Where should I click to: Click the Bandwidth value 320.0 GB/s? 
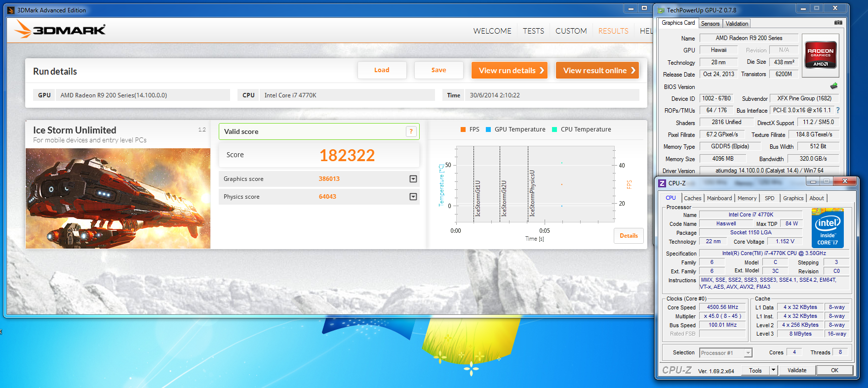[813, 159]
